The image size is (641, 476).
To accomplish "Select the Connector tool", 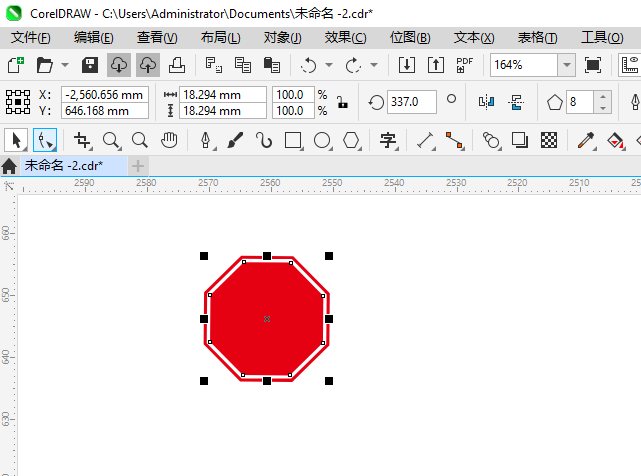I will (455, 140).
